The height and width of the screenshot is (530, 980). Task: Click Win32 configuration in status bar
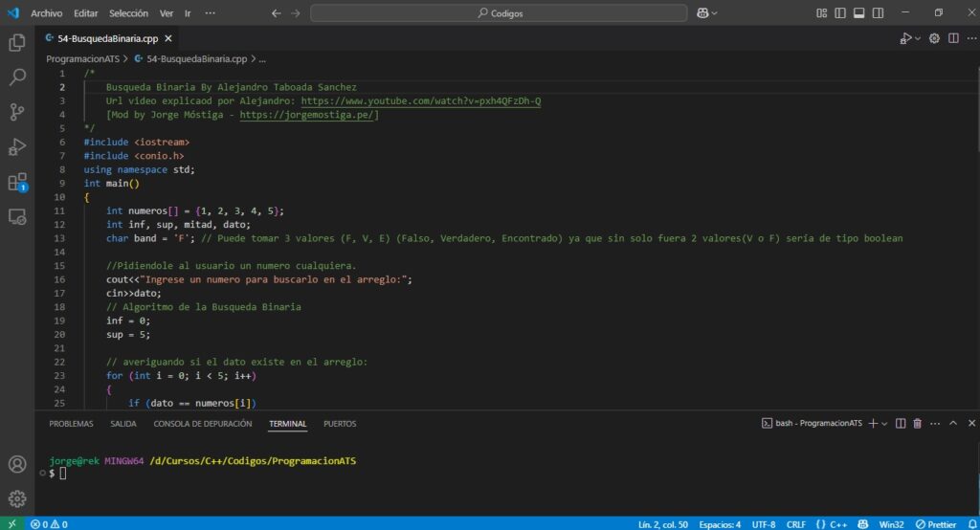[891, 524]
